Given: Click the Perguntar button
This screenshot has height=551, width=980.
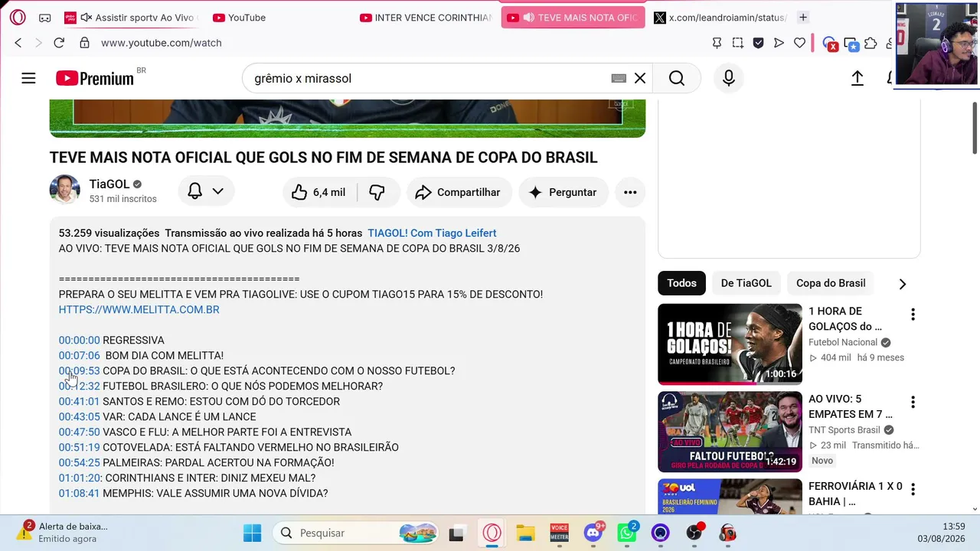Looking at the screenshot, I should pos(563,192).
